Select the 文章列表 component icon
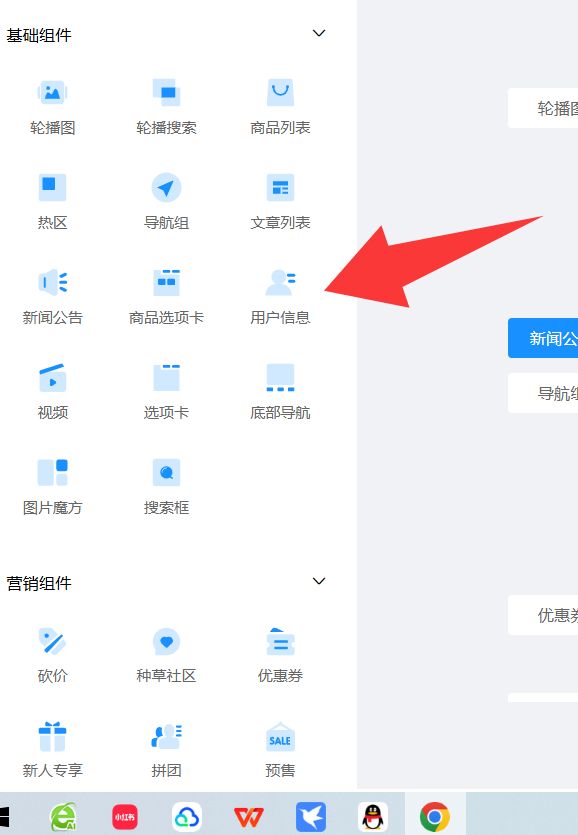578x835 pixels. point(280,187)
